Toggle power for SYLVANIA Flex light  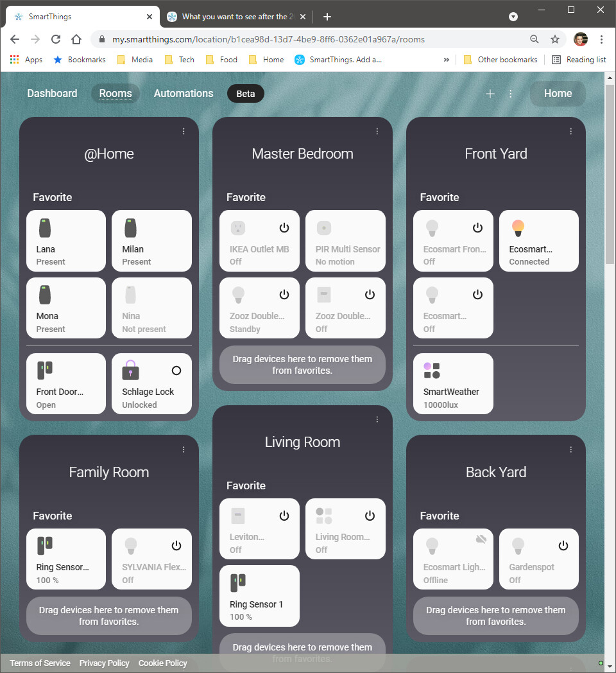pyautogui.click(x=176, y=545)
